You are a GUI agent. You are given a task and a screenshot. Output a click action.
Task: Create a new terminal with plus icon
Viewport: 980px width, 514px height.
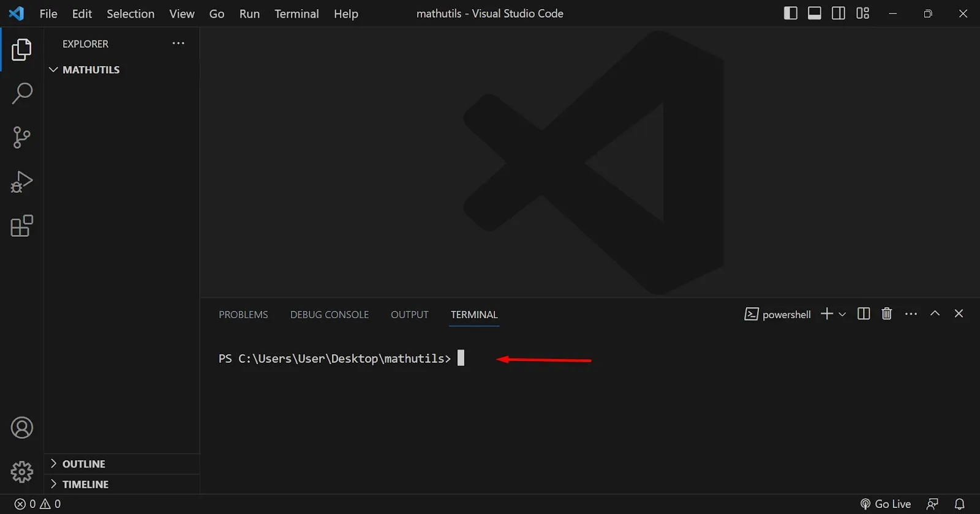[827, 314]
